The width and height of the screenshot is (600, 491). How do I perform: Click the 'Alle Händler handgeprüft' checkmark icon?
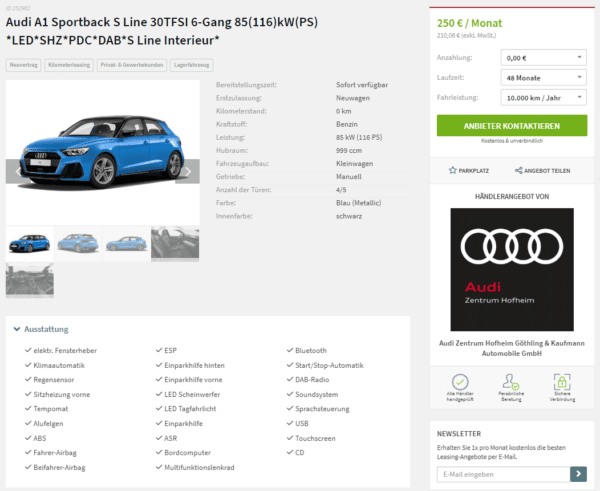point(460,382)
